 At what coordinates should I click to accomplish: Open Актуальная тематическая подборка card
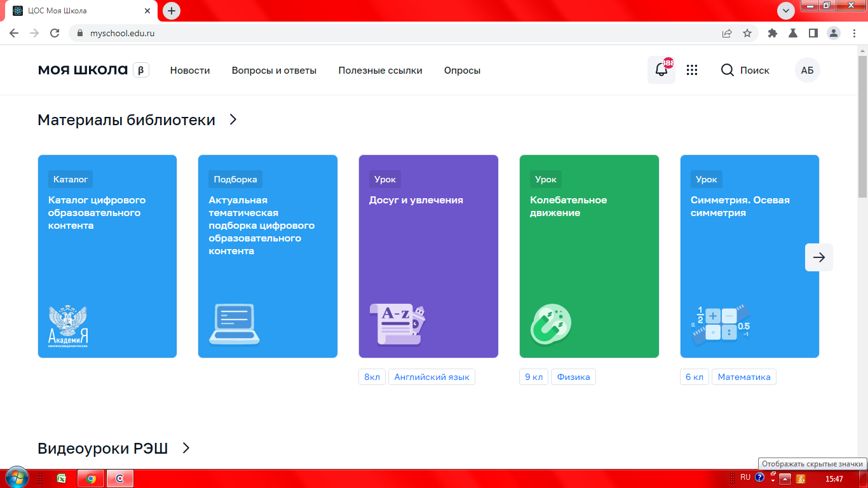268,256
